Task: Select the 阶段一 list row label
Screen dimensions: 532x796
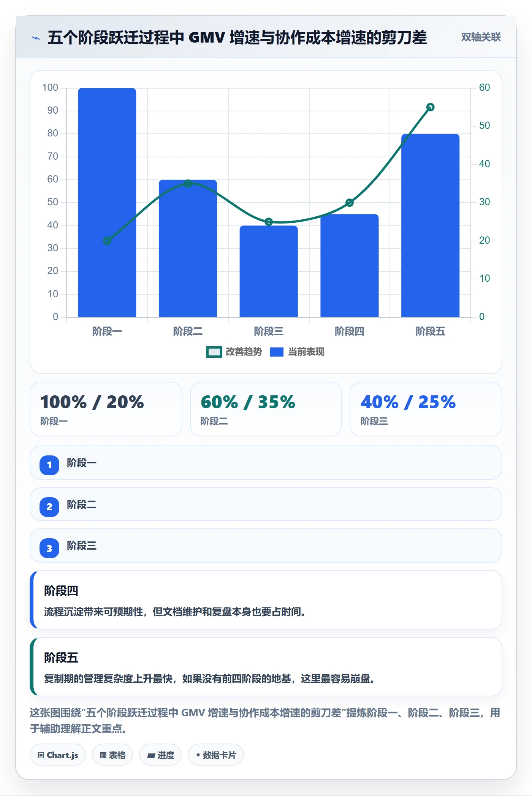Action: [x=82, y=463]
